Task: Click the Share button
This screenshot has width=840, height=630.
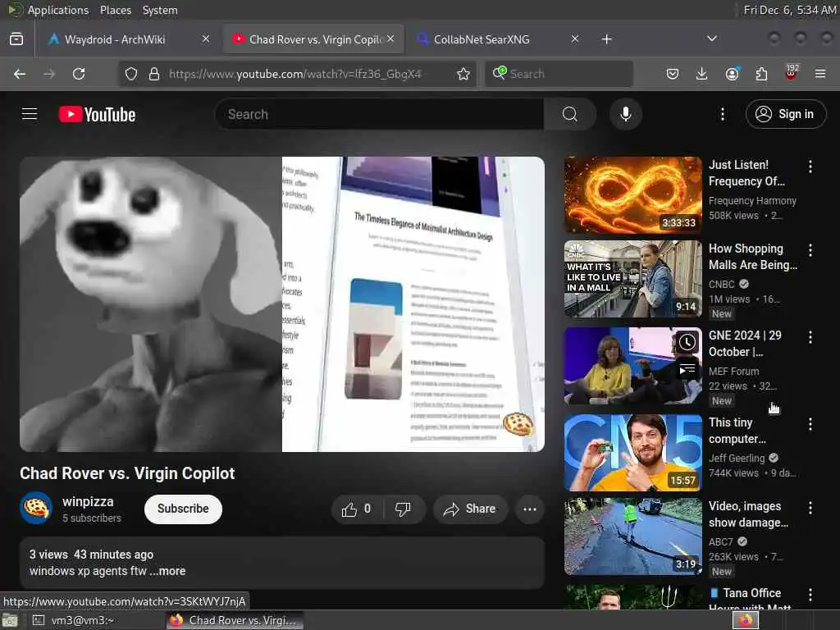Action: pyautogui.click(x=470, y=509)
